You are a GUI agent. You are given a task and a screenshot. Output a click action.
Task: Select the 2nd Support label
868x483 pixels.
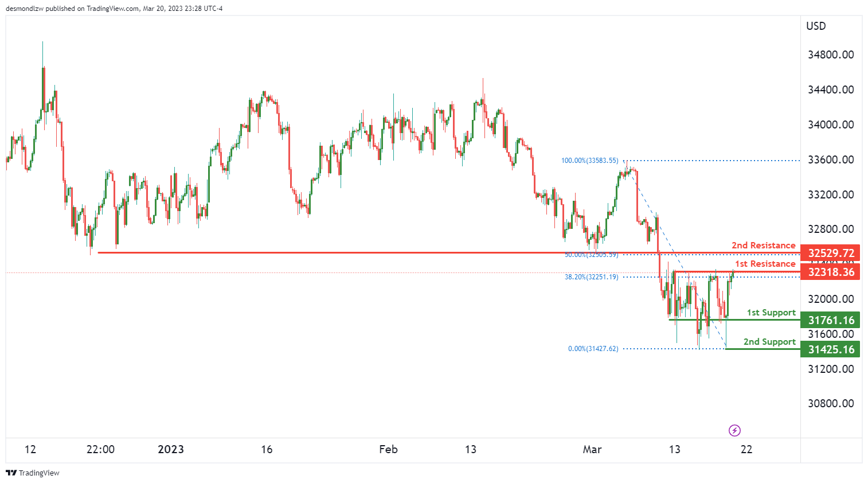(x=769, y=342)
